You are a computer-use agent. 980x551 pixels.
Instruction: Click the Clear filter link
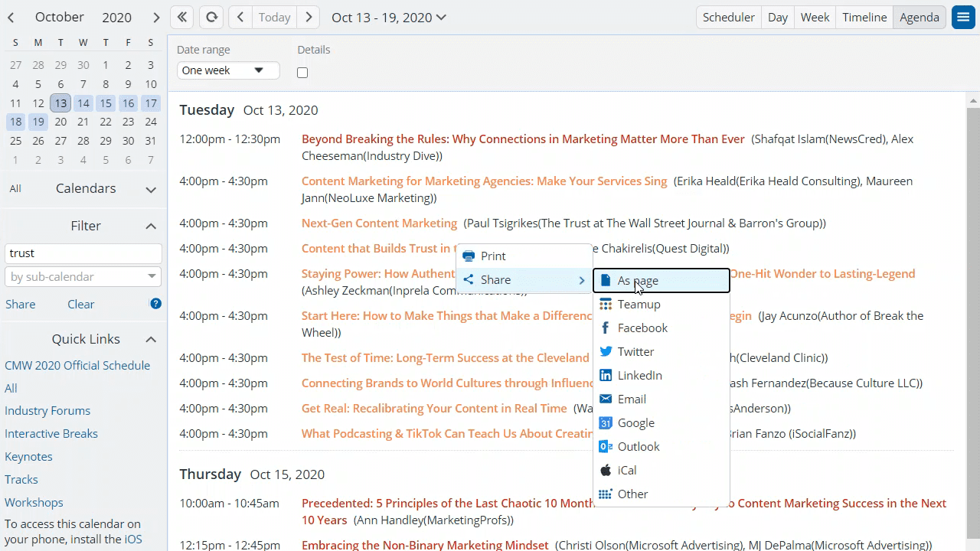[x=80, y=304]
